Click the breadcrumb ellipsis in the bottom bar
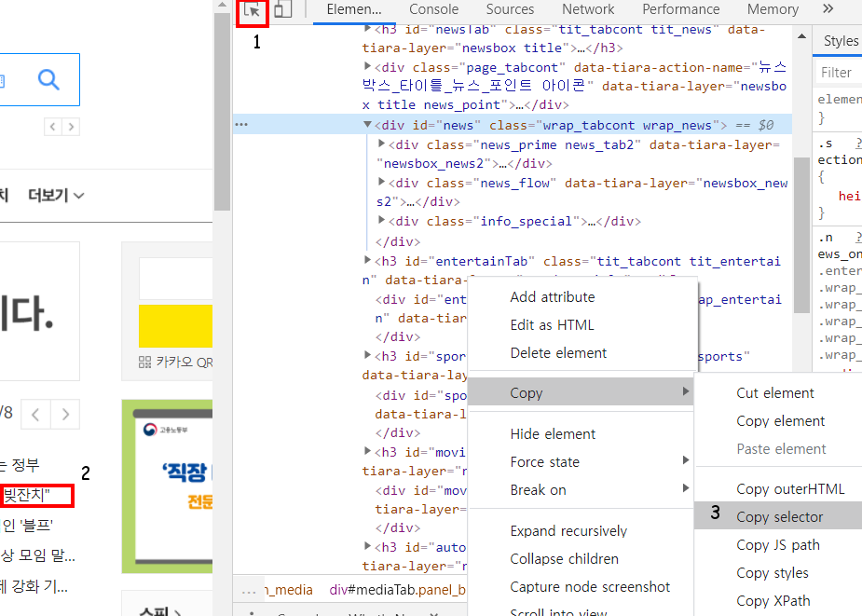Image resolution: width=862 pixels, height=616 pixels. point(249,590)
